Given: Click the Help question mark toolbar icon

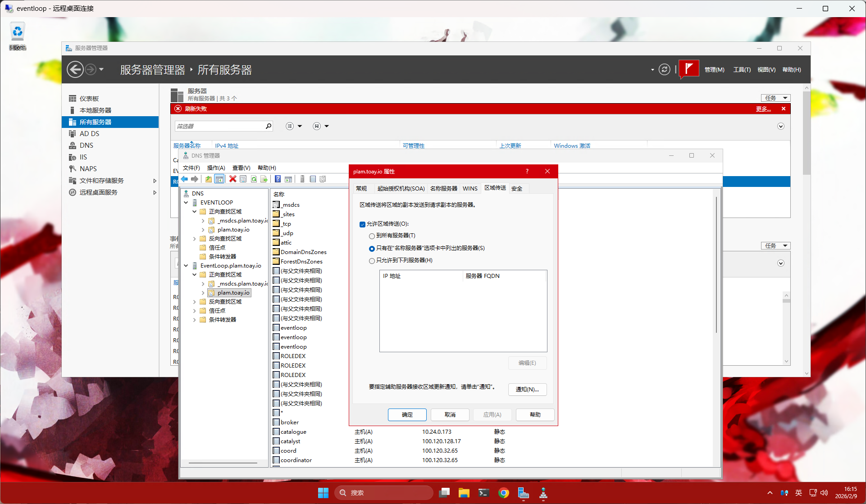Looking at the screenshot, I should 278,179.
